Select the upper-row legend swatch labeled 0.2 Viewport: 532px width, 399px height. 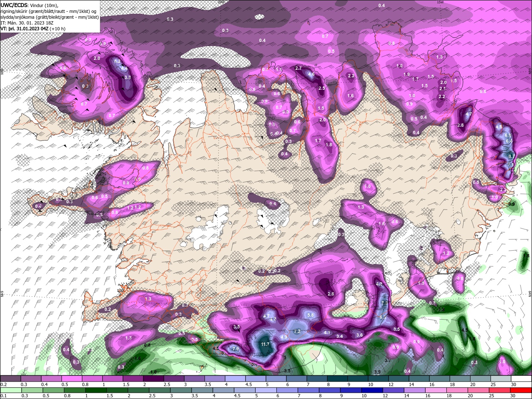coord(11,378)
